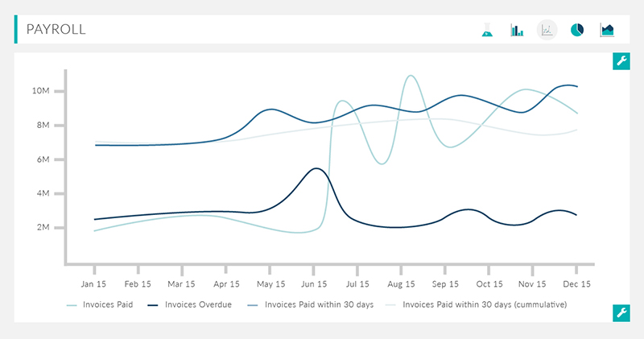This screenshot has height=339, width=644.
Task: Click the Oct 15 axis label
Action: (489, 284)
